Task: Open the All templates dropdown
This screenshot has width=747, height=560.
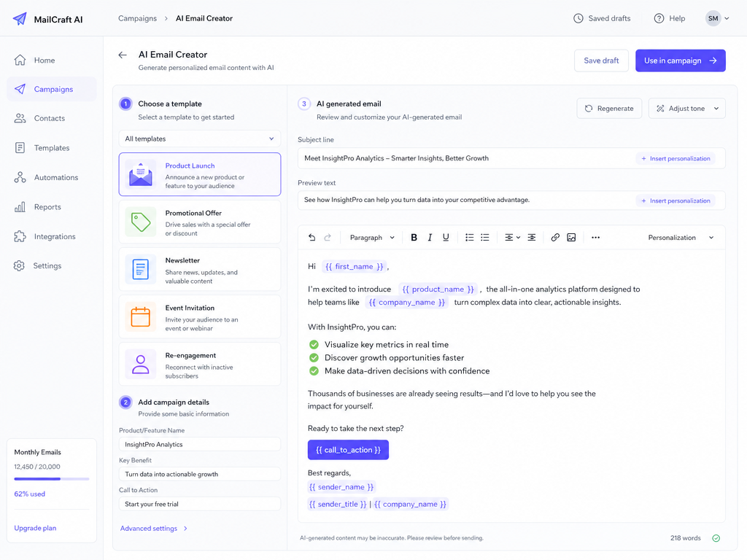Action: click(x=200, y=139)
